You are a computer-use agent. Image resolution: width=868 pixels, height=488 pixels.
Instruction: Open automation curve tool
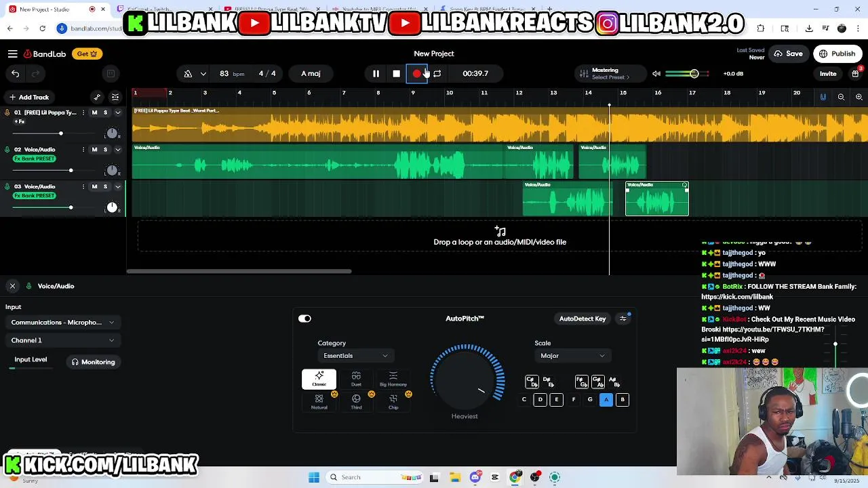(x=97, y=97)
